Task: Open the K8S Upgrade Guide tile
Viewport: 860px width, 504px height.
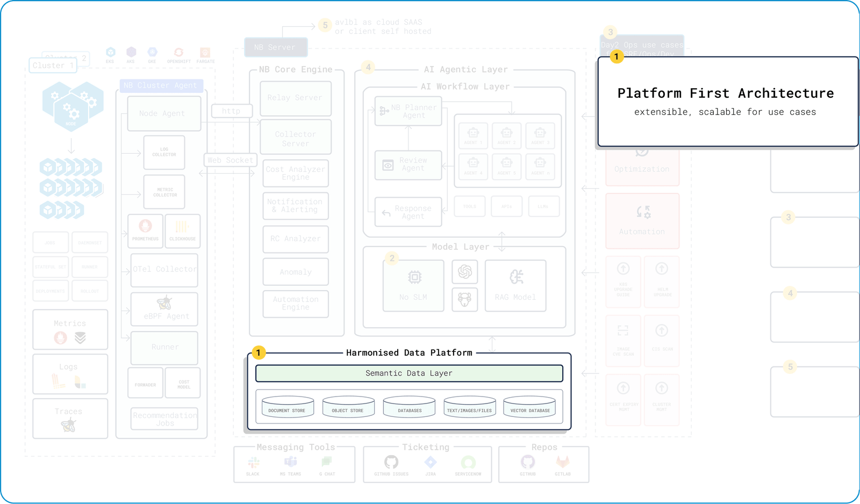Action: click(x=623, y=282)
